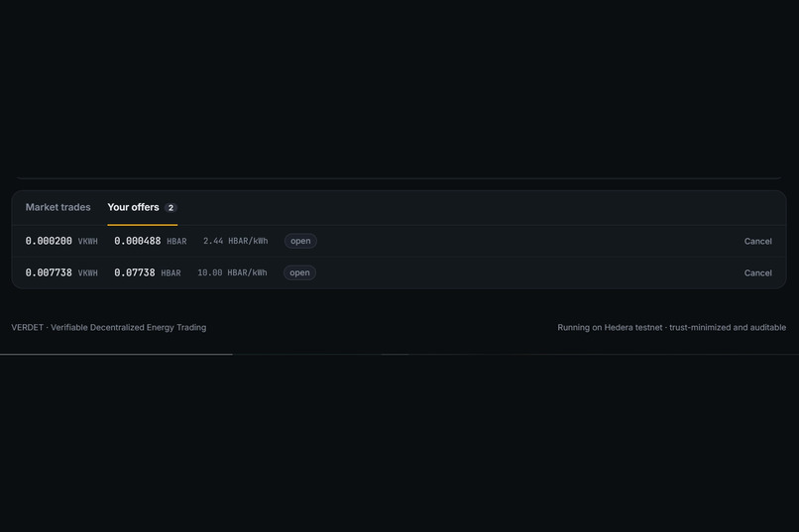Select the 0.007738 VKWH amount
799x532 pixels.
[x=61, y=272]
